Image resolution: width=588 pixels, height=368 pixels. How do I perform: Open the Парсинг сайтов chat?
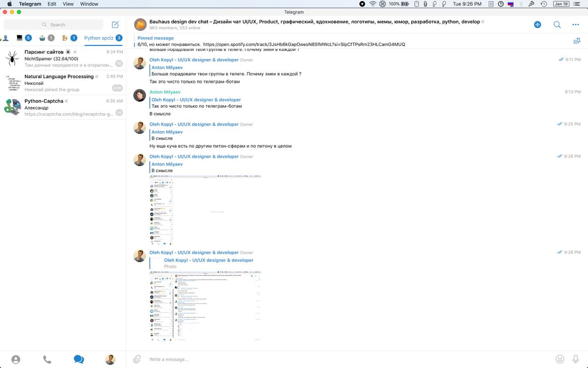click(x=63, y=58)
